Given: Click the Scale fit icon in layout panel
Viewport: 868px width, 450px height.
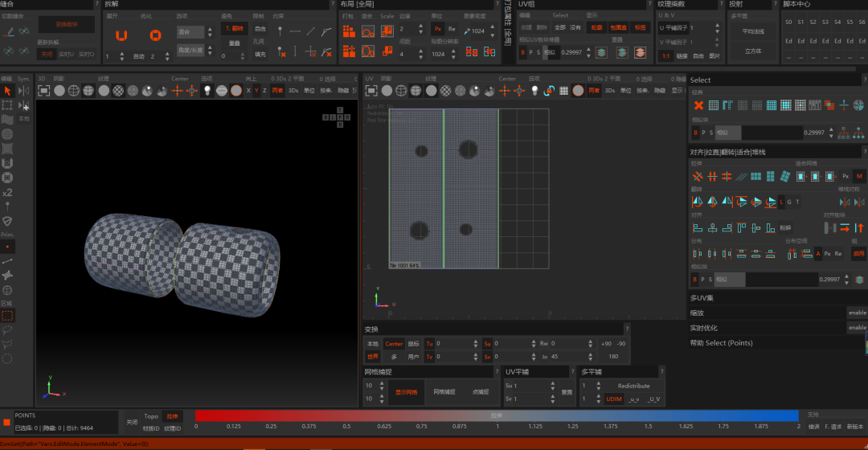Looking at the screenshot, I should tap(387, 31).
